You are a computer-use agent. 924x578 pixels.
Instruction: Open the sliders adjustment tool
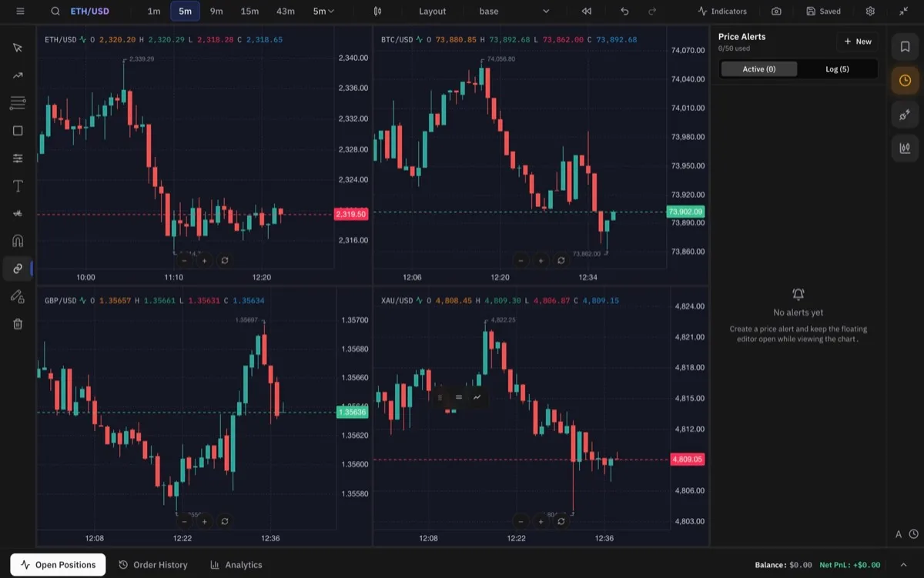[x=18, y=158]
